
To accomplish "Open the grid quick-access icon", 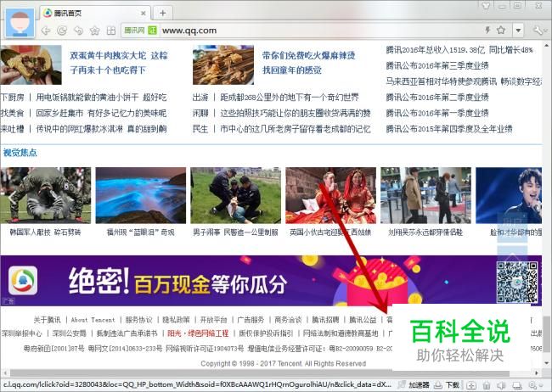I will (111, 31).
